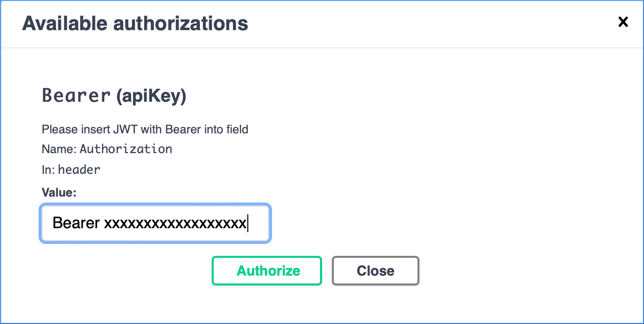Focus the Value input field
Screen dimensions: 644x324
tap(155, 223)
